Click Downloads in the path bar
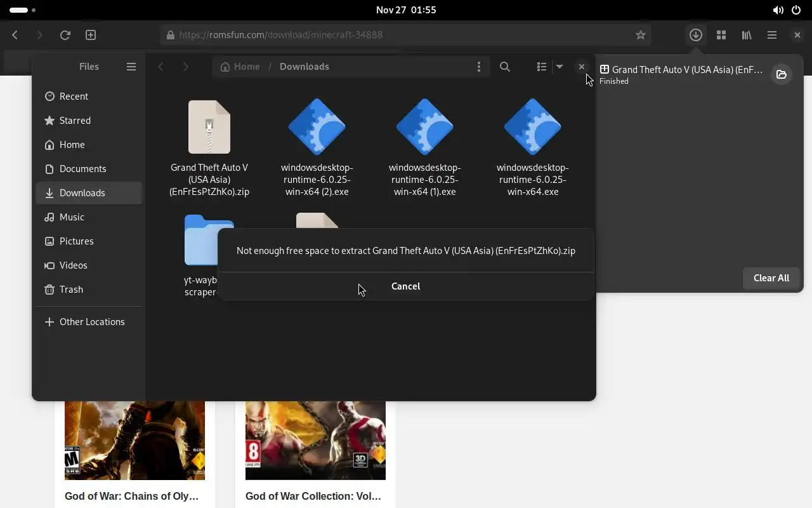 [304, 67]
